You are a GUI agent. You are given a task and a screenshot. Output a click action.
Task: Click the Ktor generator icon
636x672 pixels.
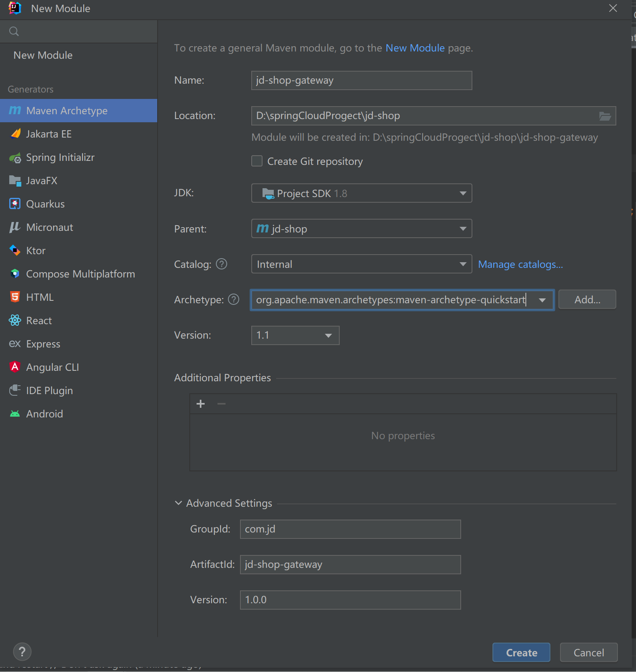15,251
